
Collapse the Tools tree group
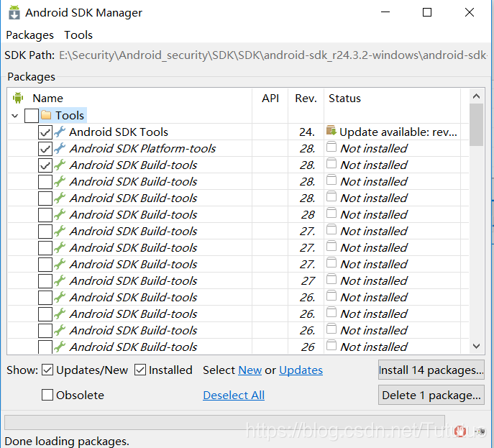(x=15, y=116)
